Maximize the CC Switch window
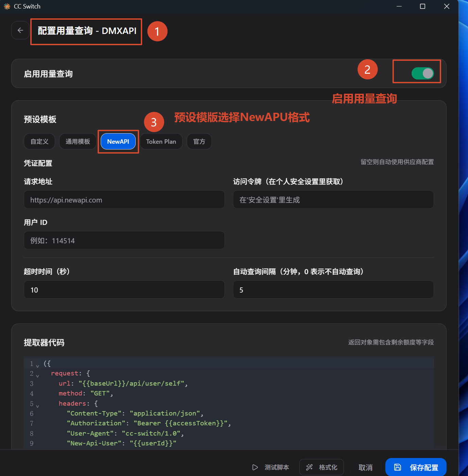468x476 pixels. [x=422, y=6]
